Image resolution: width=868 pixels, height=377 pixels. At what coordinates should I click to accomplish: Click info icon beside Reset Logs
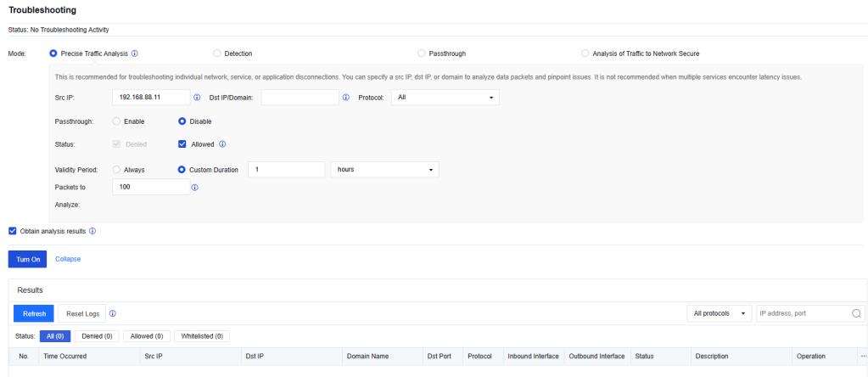(112, 313)
